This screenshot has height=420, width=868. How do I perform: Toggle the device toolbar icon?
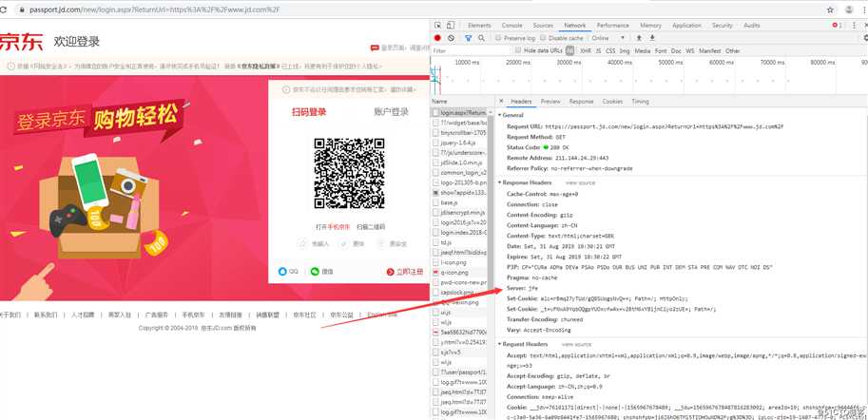tap(451, 26)
